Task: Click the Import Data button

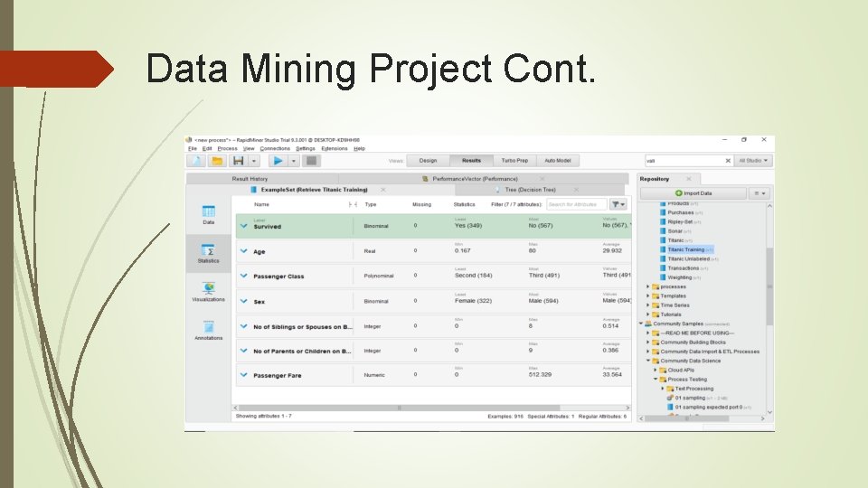Action: pyautogui.click(x=693, y=193)
